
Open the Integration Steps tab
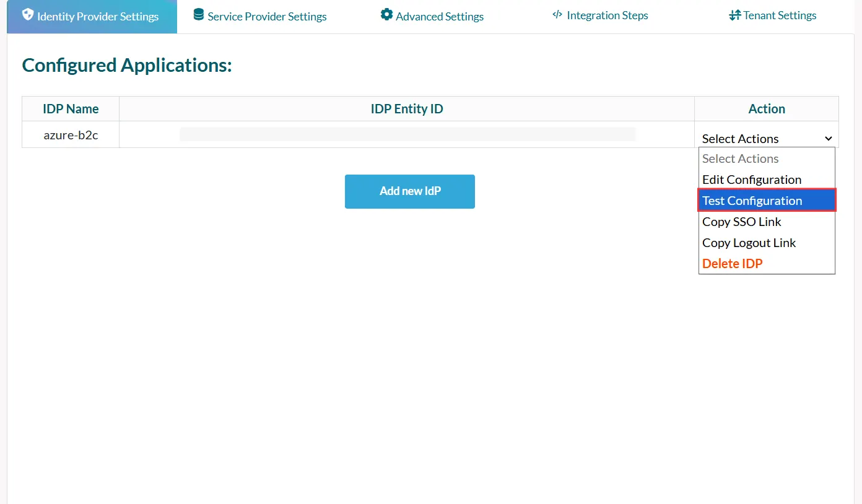tap(607, 15)
